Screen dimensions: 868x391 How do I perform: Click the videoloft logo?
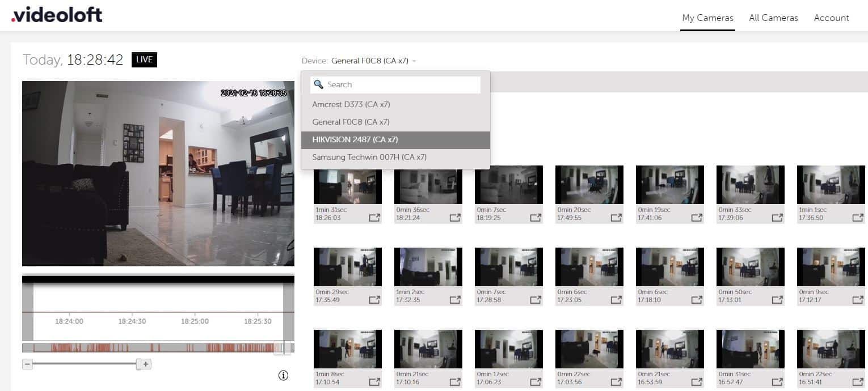(x=57, y=15)
